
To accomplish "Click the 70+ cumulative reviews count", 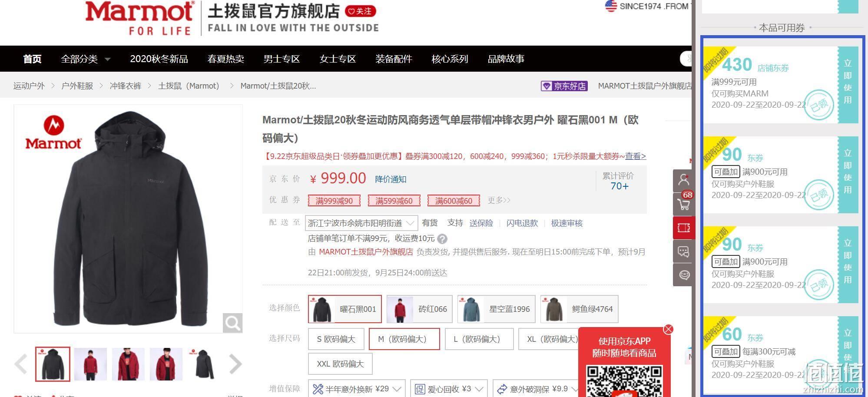I will 620,186.
